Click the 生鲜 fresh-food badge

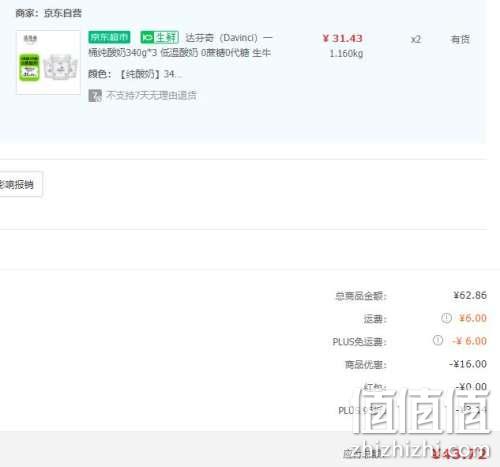[x=159, y=37]
